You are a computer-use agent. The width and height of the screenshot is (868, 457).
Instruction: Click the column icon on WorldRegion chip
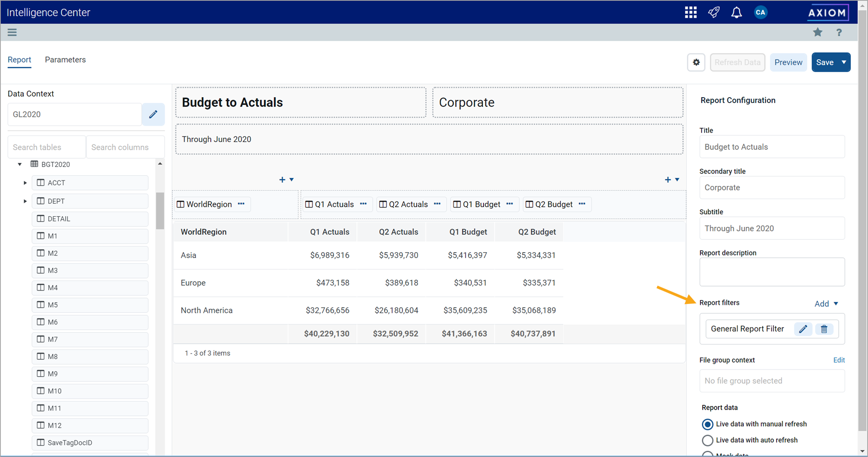click(180, 204)
